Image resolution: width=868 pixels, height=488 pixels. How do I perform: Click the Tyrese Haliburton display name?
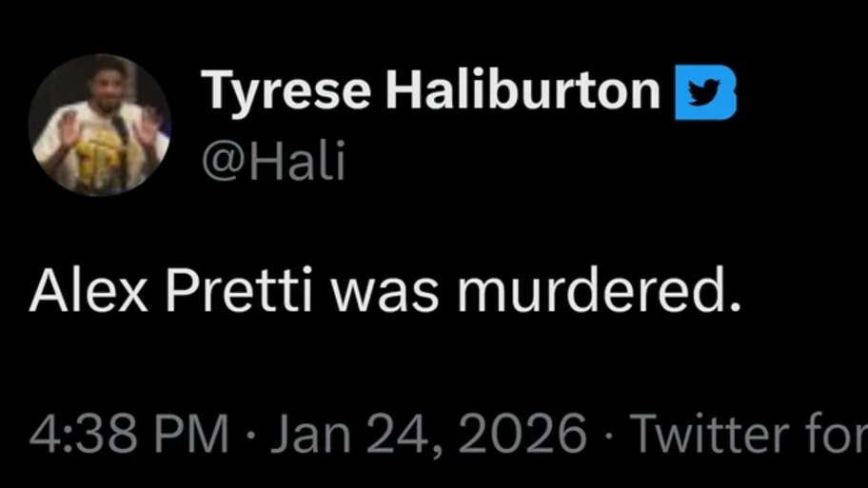click(x=431, y=92)
